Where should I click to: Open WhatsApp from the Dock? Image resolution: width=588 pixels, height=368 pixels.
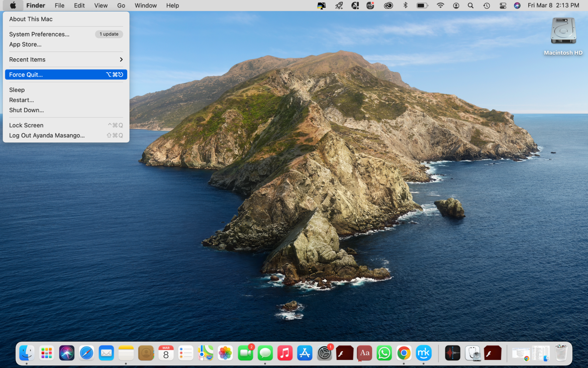click(x=384, y=353)
